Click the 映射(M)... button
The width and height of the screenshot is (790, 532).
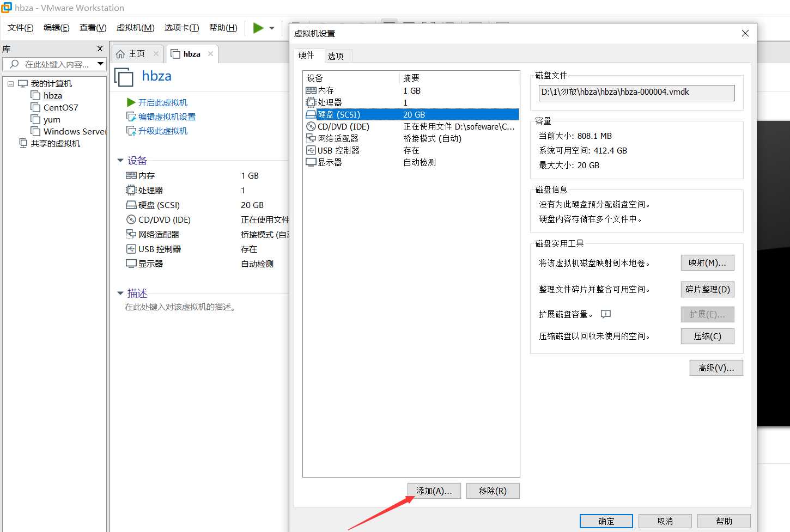(x=707, y=263)
